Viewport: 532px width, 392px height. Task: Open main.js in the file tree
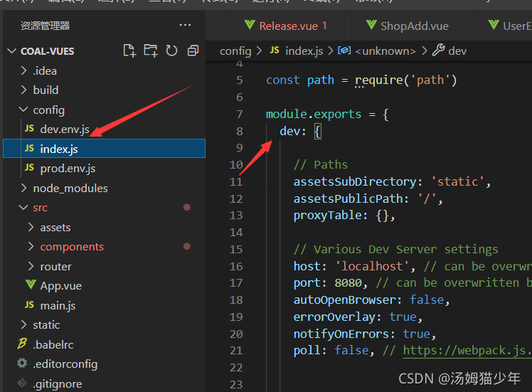(58, 306)
